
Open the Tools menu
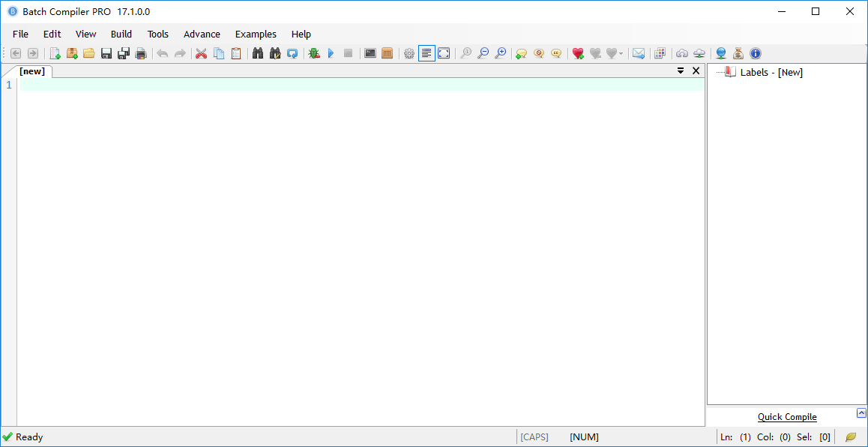pos(157,34)
